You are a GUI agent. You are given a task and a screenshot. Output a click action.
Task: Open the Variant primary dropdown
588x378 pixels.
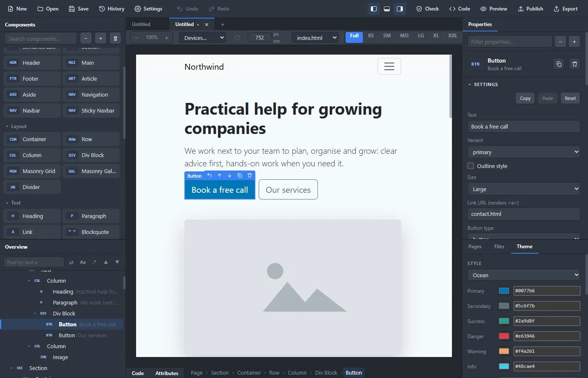[x=524, y=152]
